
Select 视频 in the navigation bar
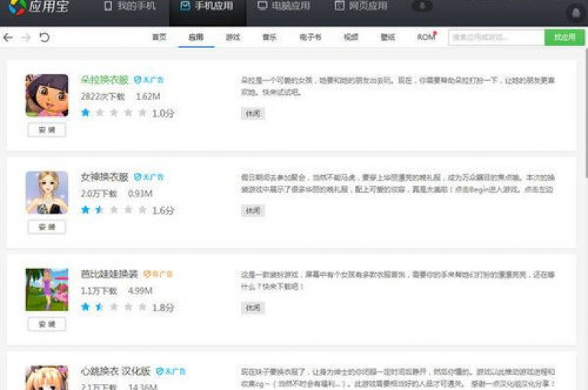click(x=351, y=37)
